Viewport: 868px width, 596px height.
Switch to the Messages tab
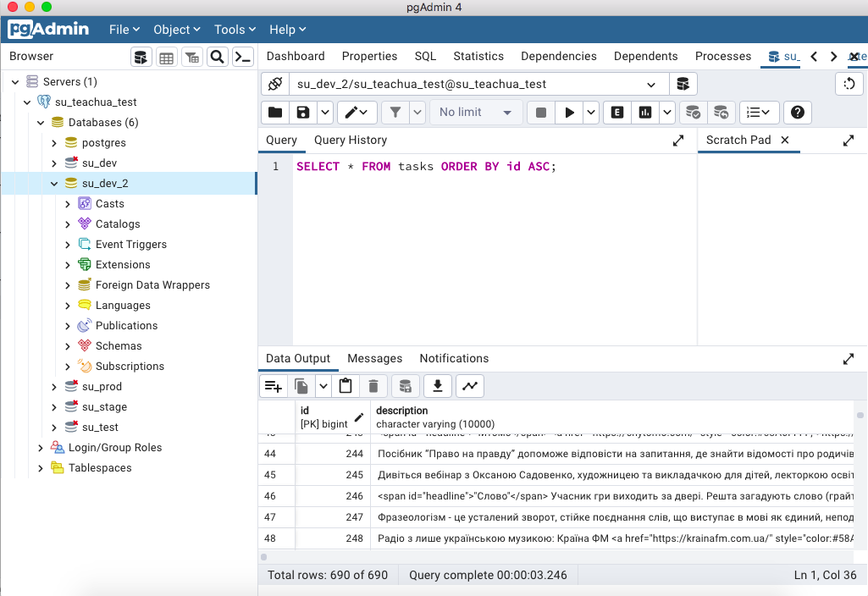tap(375, 359)
